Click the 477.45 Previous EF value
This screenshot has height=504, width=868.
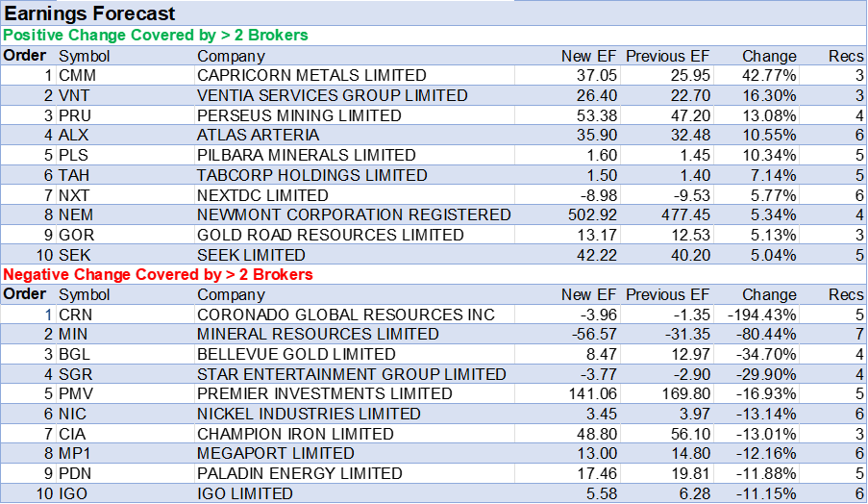tap(683, 214)
